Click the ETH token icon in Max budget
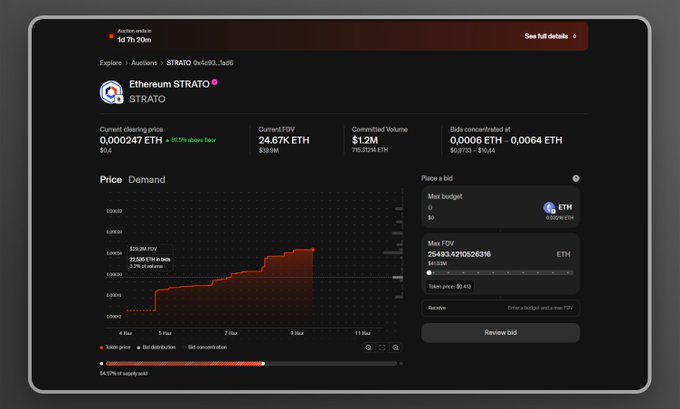The image size is (680, 409). 549,207
